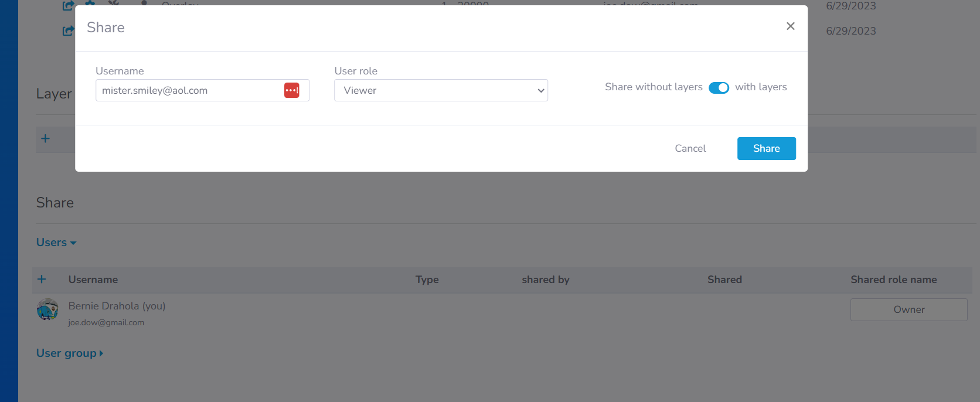The height and width of the screenshot is (402, 980).
Task: Click the 'shared by' column header
Action: (546, 280)
